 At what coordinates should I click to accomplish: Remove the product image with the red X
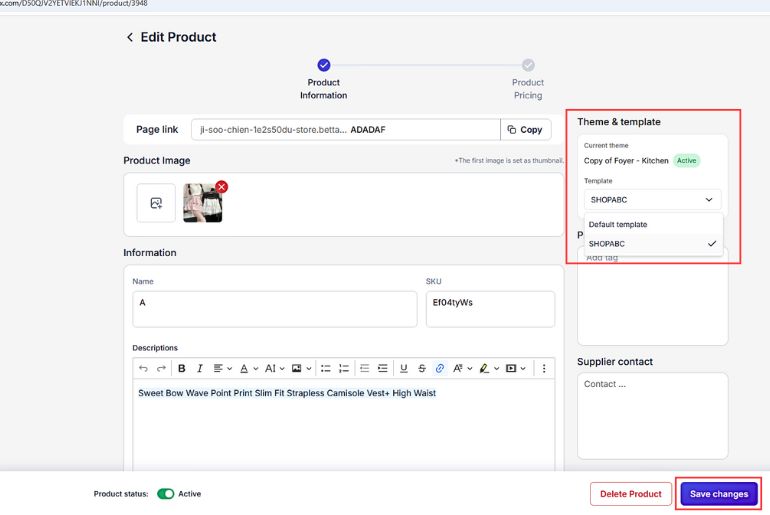tap(221, 187)
